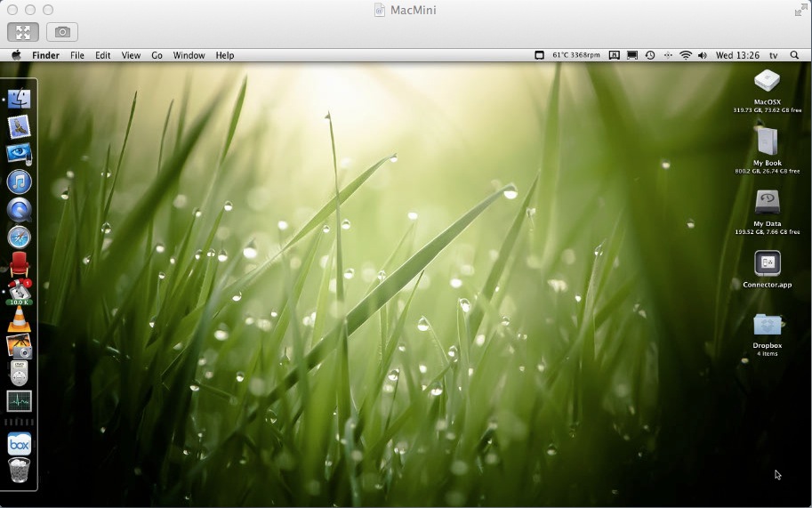
Task: Open the View menu
Action: point(131,55)
